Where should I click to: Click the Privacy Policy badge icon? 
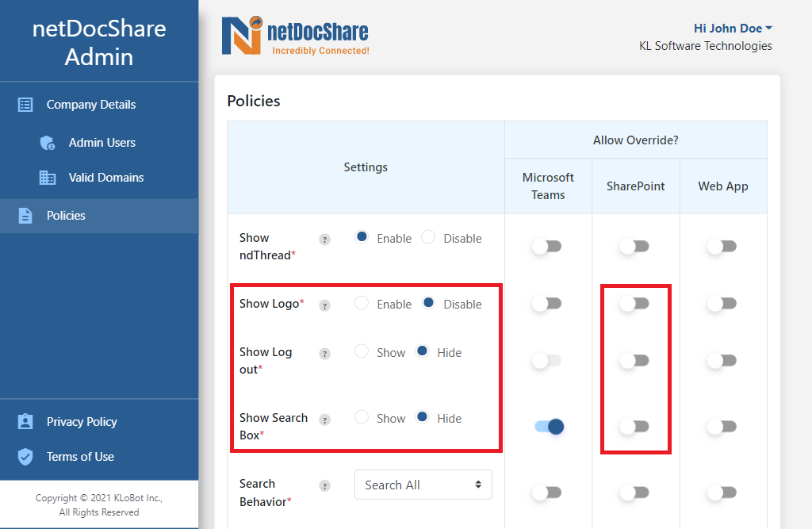tap(25, 422)
